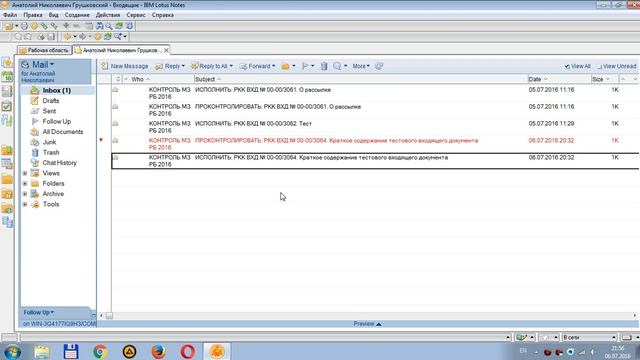Open the Mail dropdown header
The height and width of the screenshot is (360, 640).
(43, 64)
